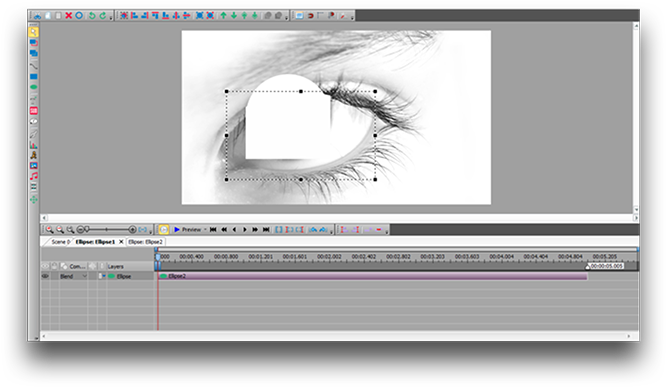666x387 pixels.
Task: Click the center horizontally alignment icon
Action: click(x=176, y=16)
